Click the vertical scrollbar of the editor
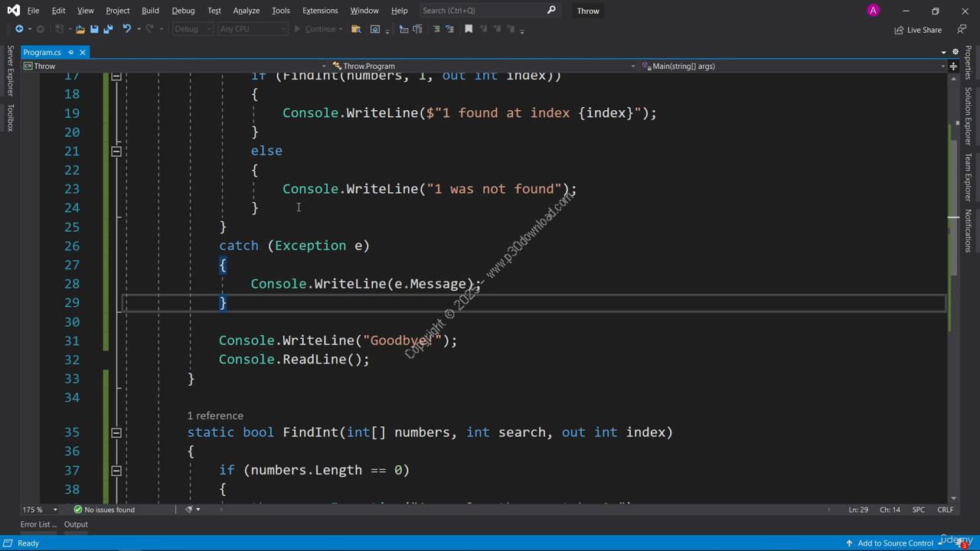This screenshot has height=551, width=980. (x=954, y=287)
